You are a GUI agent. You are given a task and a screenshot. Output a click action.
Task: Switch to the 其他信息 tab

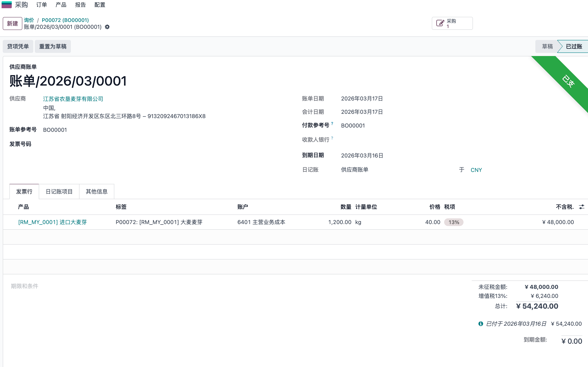click(x=96, y=192)
